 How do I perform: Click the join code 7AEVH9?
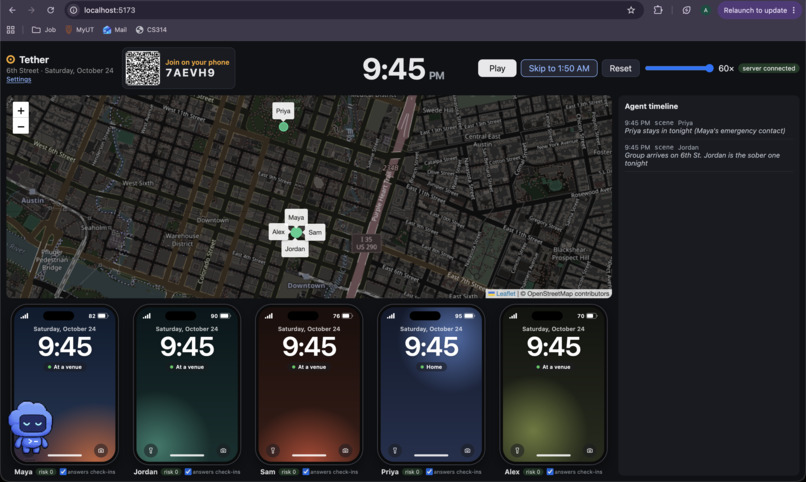(190, 73)
